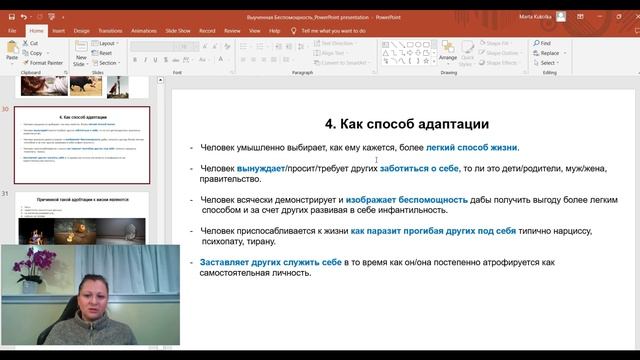The width and height of the screenshot is (640, 360).
Task: Select the right arrow shape in the gallery
Action: pyautogui.click(x=410, y=53)
